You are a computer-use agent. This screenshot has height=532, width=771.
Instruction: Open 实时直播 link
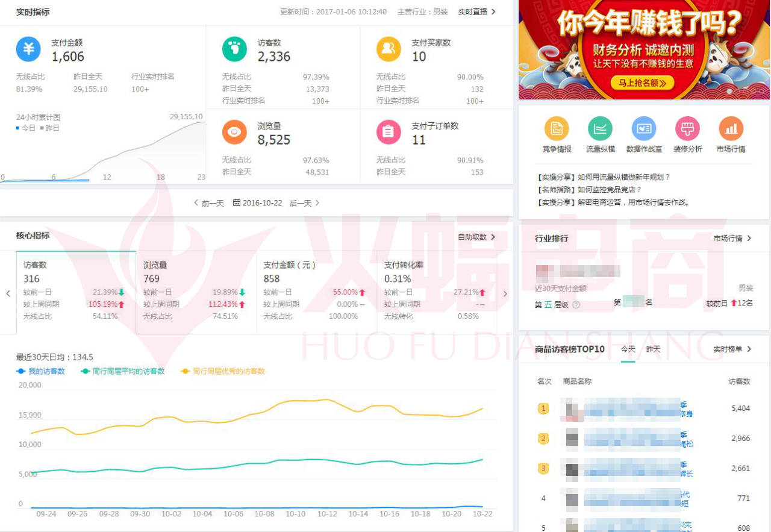(476, 11)
